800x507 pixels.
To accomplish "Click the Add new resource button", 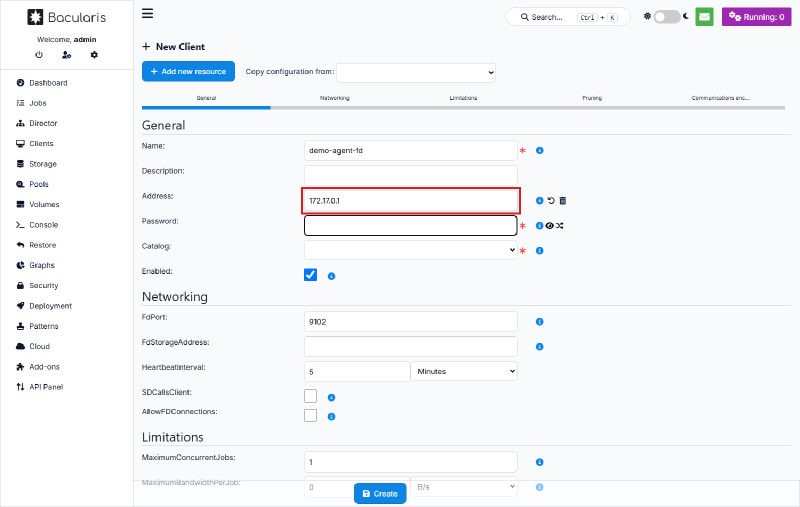I will [x=188, y=71].
